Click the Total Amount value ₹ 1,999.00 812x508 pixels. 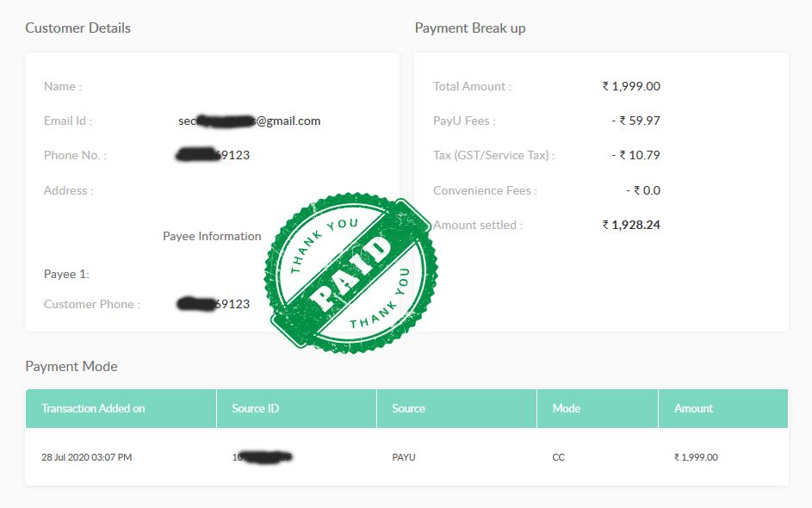click(631, 86)
